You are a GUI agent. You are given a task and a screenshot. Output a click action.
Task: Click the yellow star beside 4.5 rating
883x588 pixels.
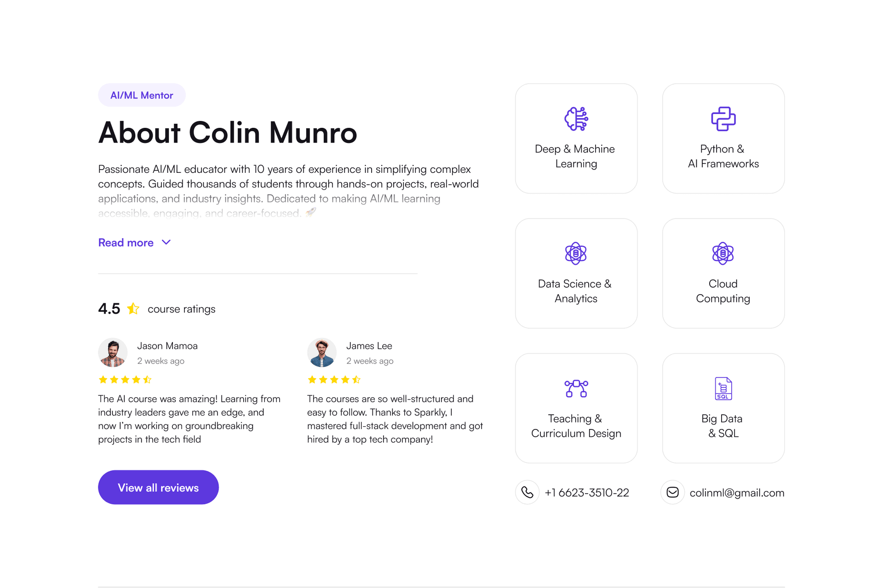(x=133, y=308)
